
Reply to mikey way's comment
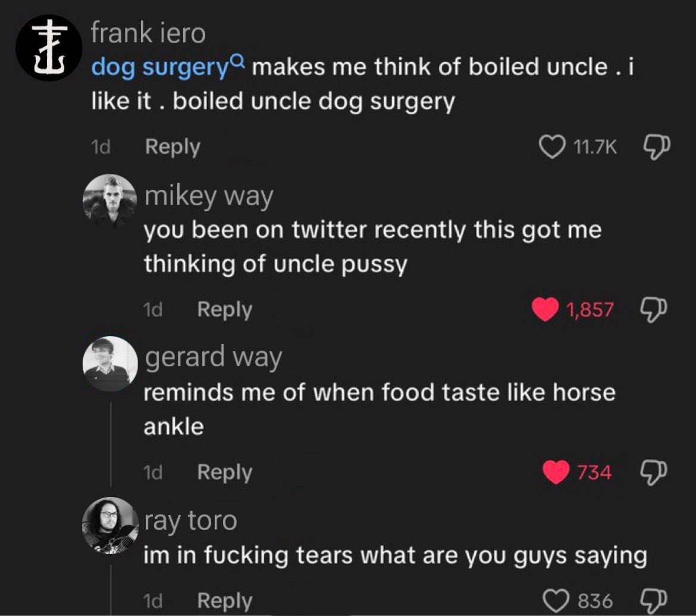coord(225,309)
